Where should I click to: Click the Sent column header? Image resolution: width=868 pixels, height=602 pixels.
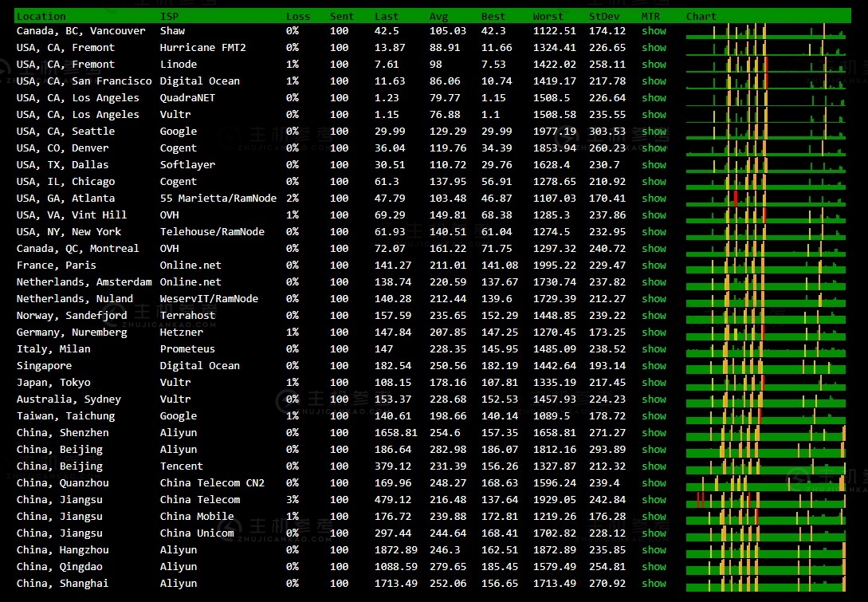click(x=342, y=17)
